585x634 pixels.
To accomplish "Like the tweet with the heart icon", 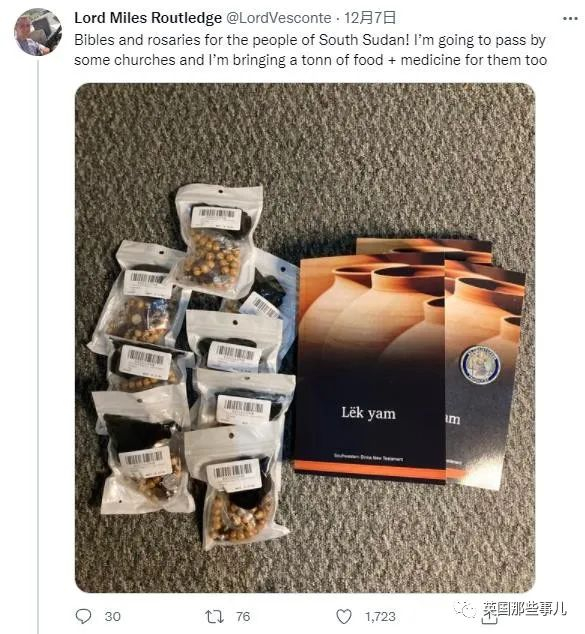I will point(344,617).
